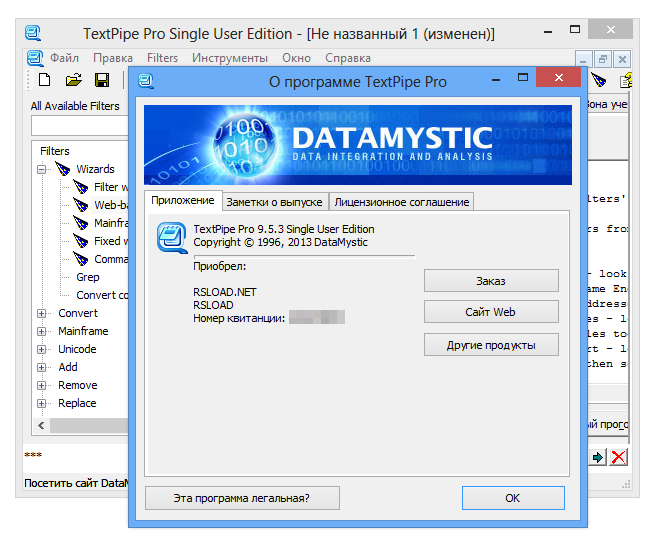
Task: Click the red X icon at bottom right
Action: tap(618, 457)
